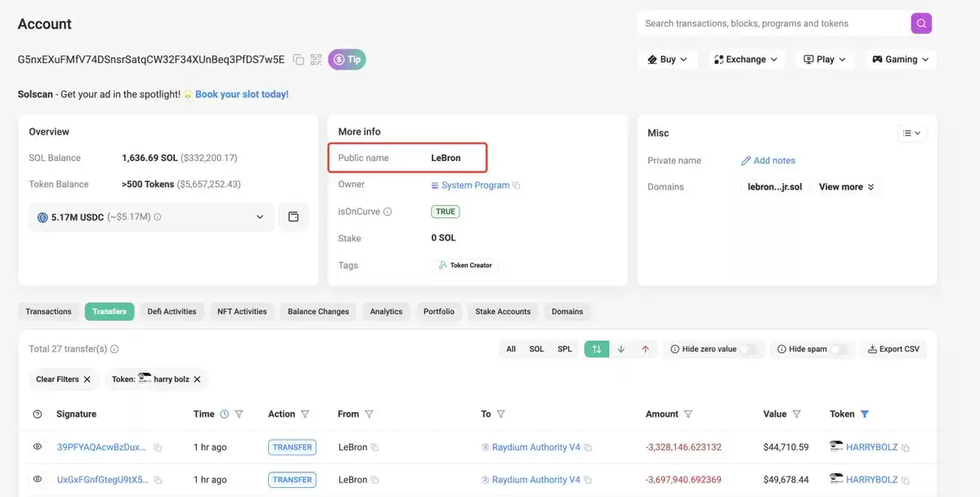The width and height of the screenshot is (980, 497).
Task: Filter outgoing transfers with up arrow
Action: point(646,349)
